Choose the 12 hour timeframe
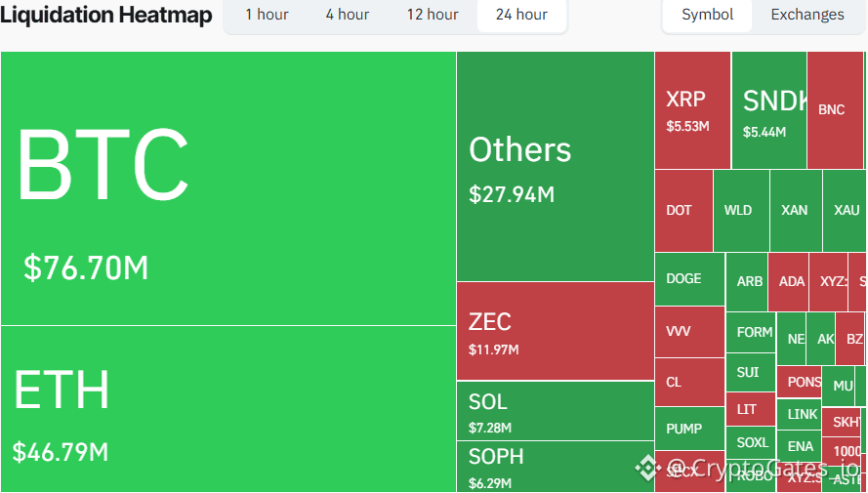 pyautogui.click(x=433, y=15)
